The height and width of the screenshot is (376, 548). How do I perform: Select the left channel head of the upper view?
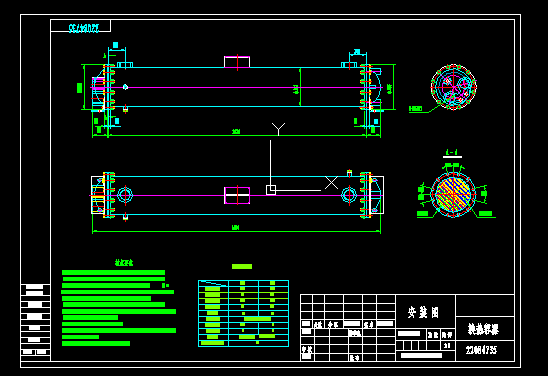(98, 88)
